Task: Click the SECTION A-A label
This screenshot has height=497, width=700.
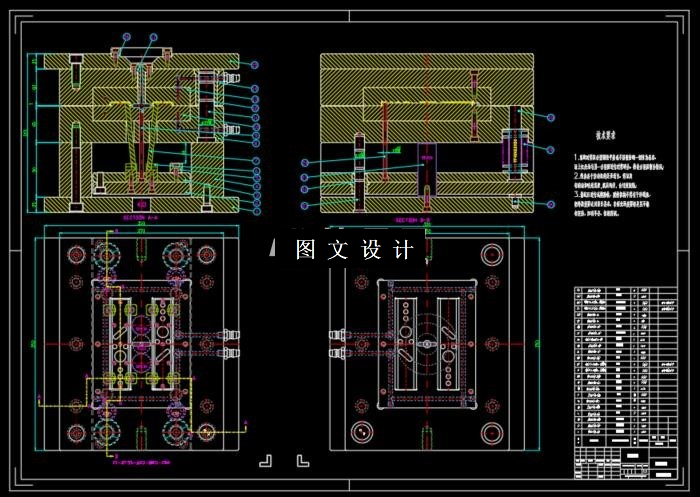Action: coord(141,218)
